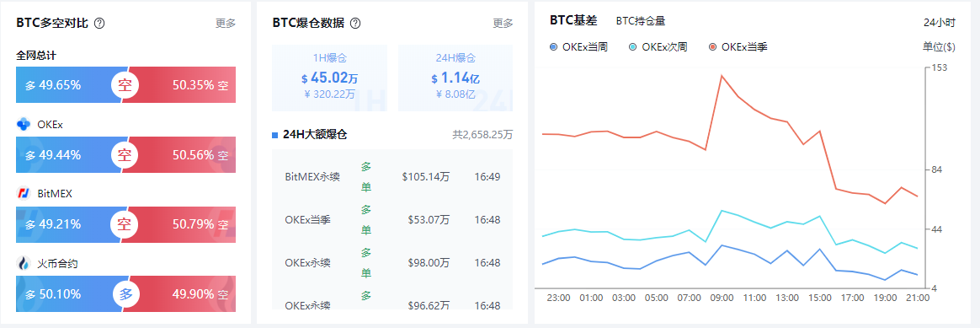Screen dimensions: 980x328
Task: Click the BitMEX exchange logo
Action: 24,193
